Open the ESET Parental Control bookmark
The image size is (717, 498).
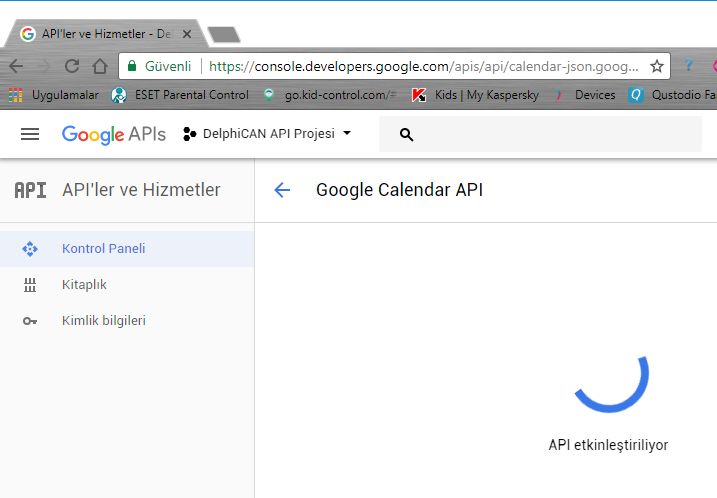(180, 95)
